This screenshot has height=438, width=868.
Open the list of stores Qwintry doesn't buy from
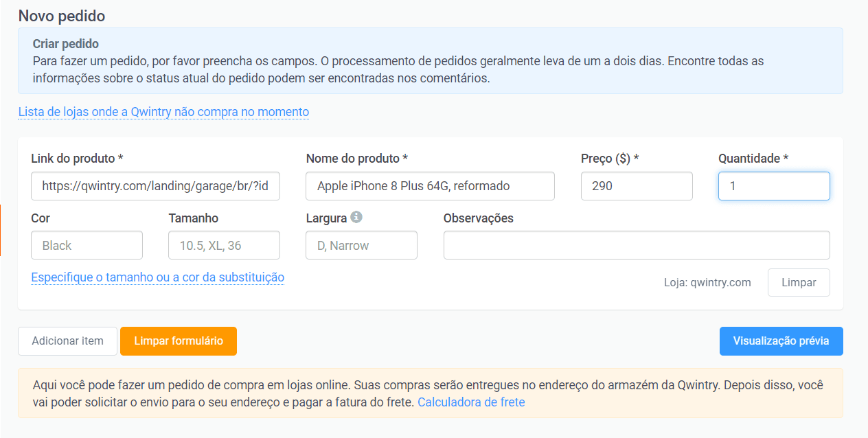coord(163,111)
